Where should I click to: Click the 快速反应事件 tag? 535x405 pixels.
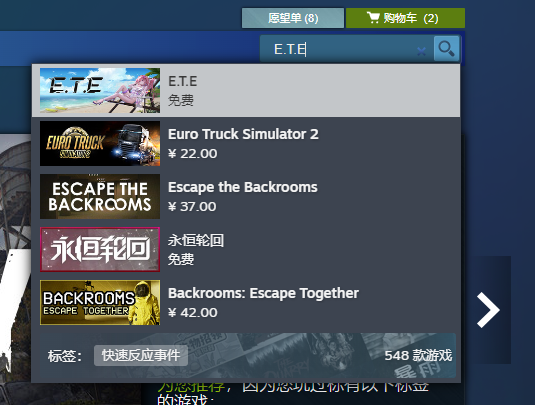click(141, 356)
